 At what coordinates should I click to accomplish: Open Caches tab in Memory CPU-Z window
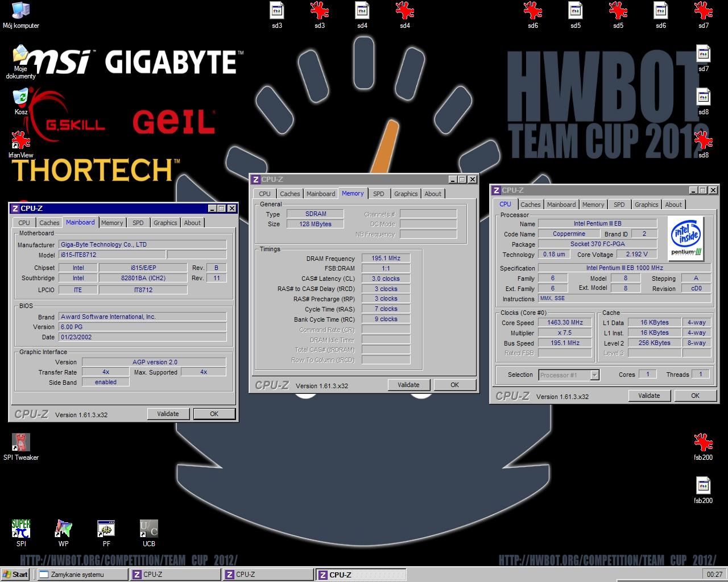pos(289,194)
